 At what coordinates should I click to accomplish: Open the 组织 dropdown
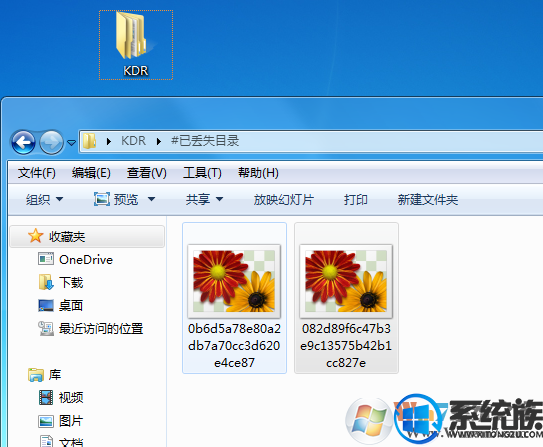pyautogui.click(x=44, y=199)
